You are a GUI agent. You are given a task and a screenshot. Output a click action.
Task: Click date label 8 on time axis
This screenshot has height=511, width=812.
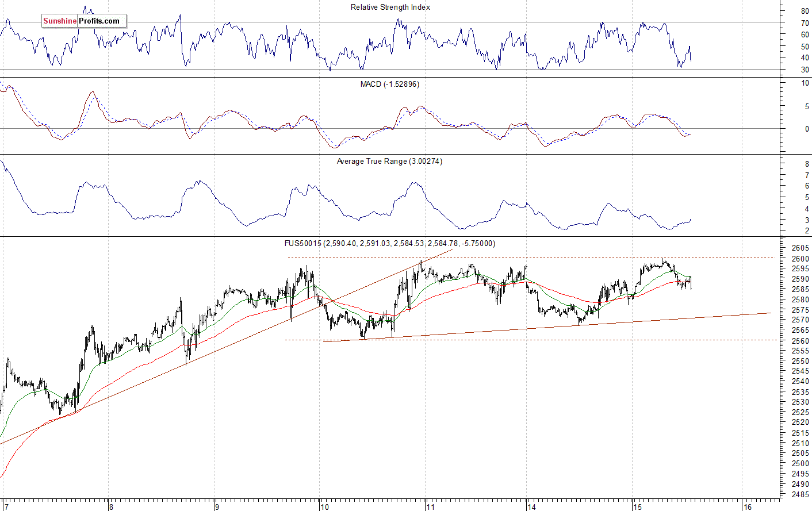[x=111, y=507]
